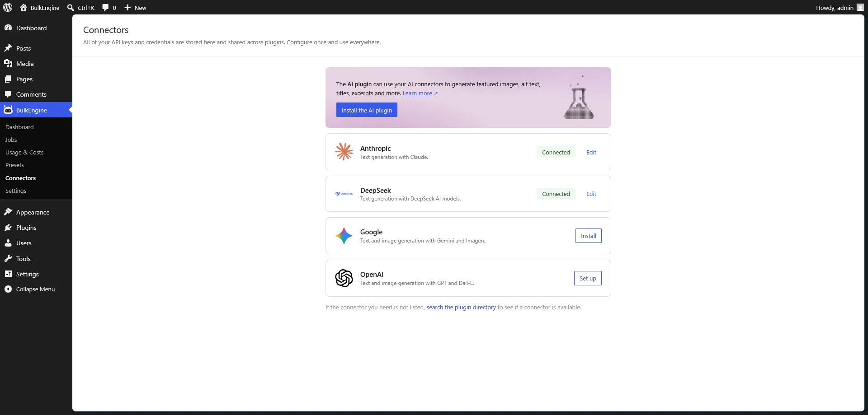Click the Media library icon
868x415 pixels.
8,63
